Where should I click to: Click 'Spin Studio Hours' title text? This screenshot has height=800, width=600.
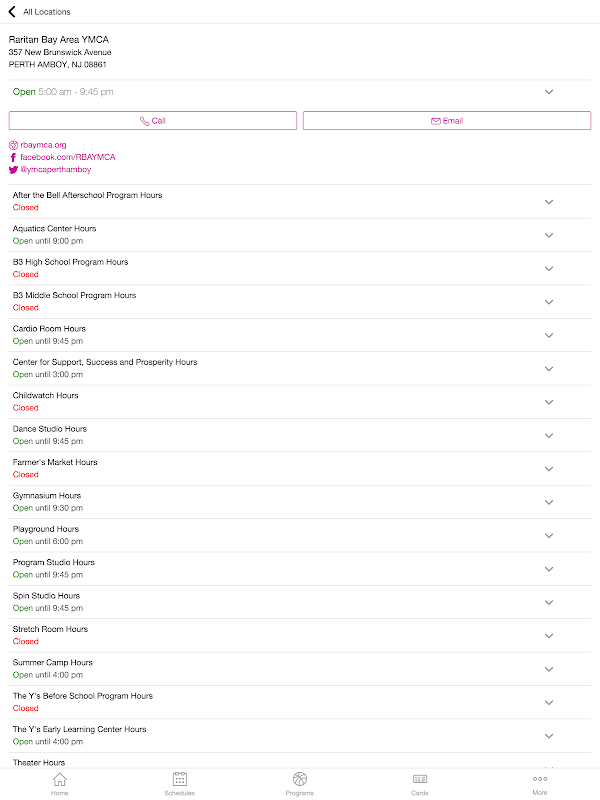pyautogui.click(x=46, y=596)
